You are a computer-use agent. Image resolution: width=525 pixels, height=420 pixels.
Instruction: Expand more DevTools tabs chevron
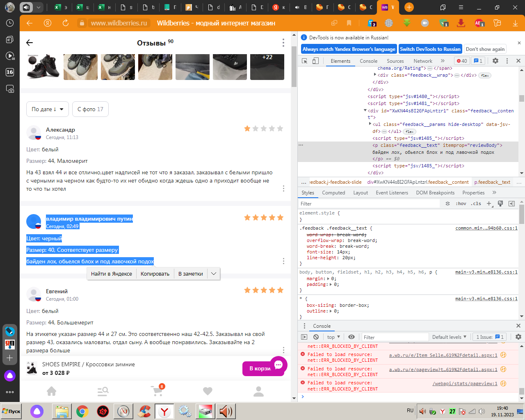443,61
